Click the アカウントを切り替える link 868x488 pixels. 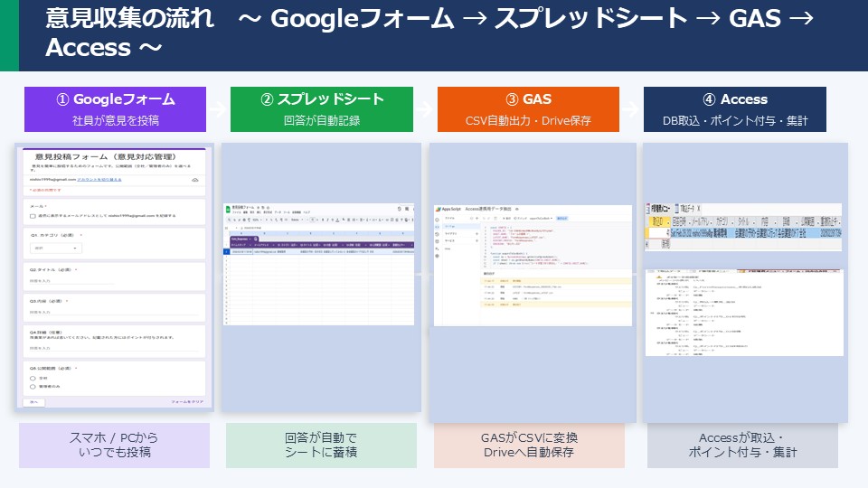coord(100,182)
